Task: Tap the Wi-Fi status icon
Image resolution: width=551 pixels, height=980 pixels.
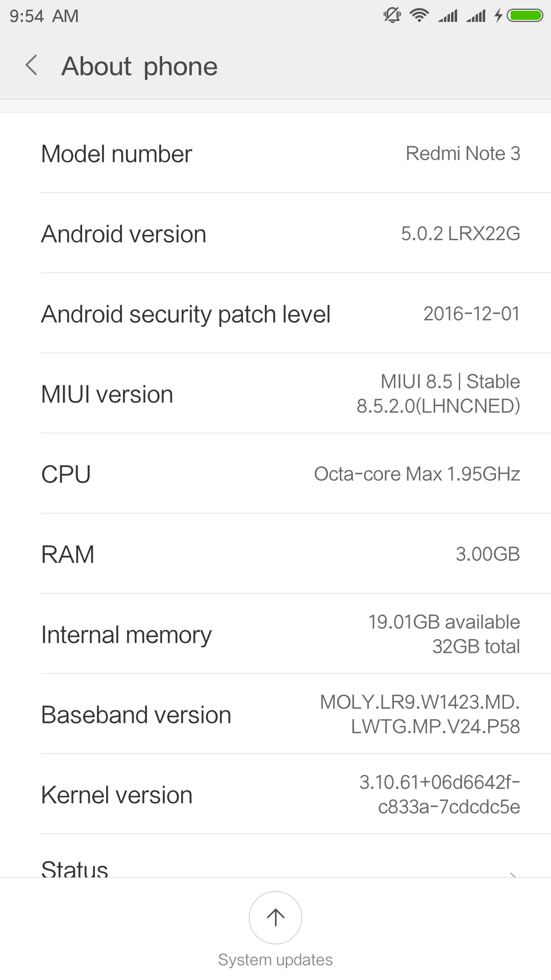Action: tap(419, 16)
